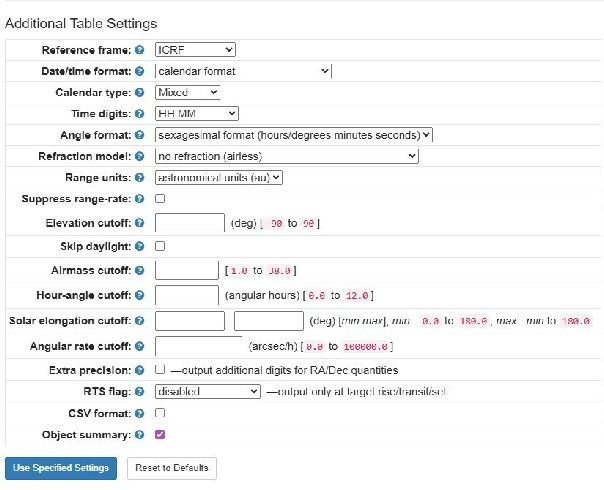Click help icon next to Reference frame
This screenshot has height=490, width=604.
140,50
